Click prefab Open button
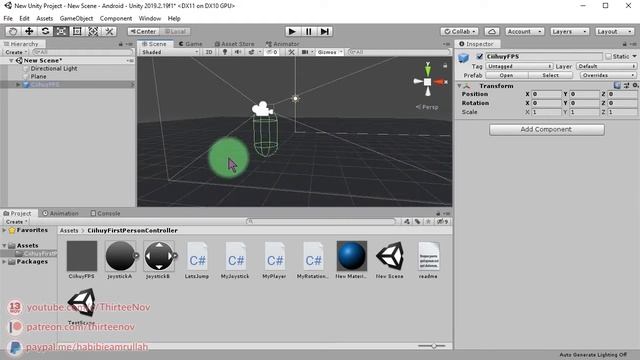 (x=506, y=76)
